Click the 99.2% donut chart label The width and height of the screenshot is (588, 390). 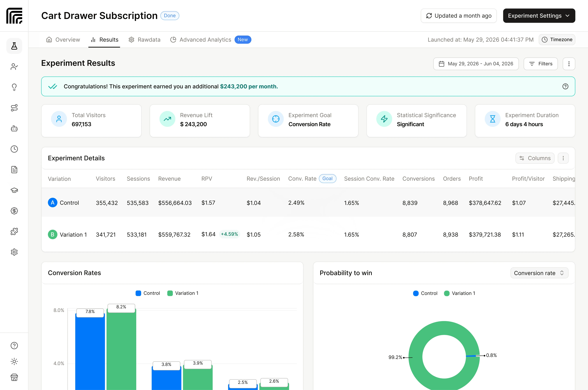coord(395,357)
